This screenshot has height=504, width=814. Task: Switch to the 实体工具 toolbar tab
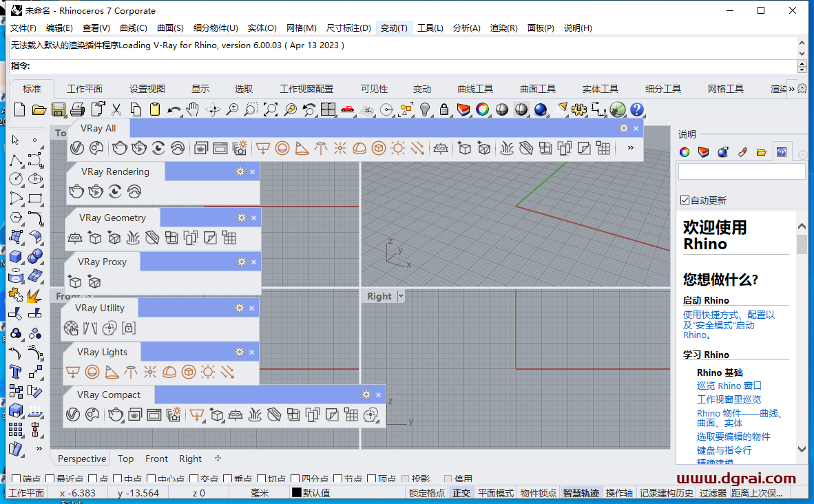(600, 89)
